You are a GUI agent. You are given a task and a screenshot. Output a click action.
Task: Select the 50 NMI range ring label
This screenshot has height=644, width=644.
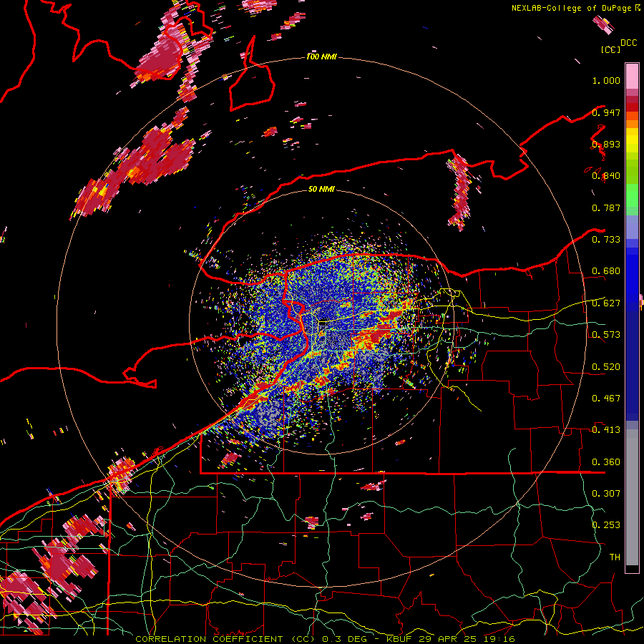click(x=321, y=189)
